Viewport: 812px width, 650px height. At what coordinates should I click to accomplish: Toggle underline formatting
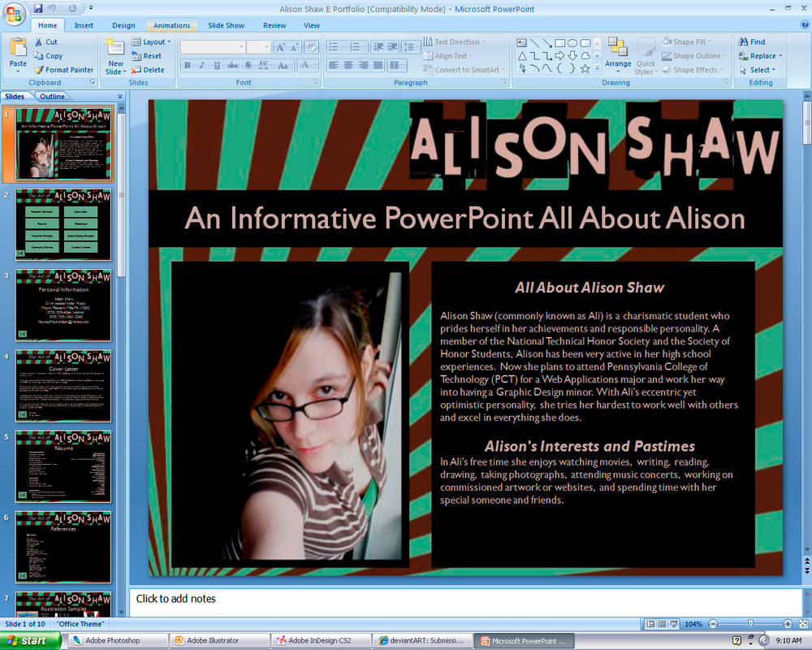click(216, 64)
